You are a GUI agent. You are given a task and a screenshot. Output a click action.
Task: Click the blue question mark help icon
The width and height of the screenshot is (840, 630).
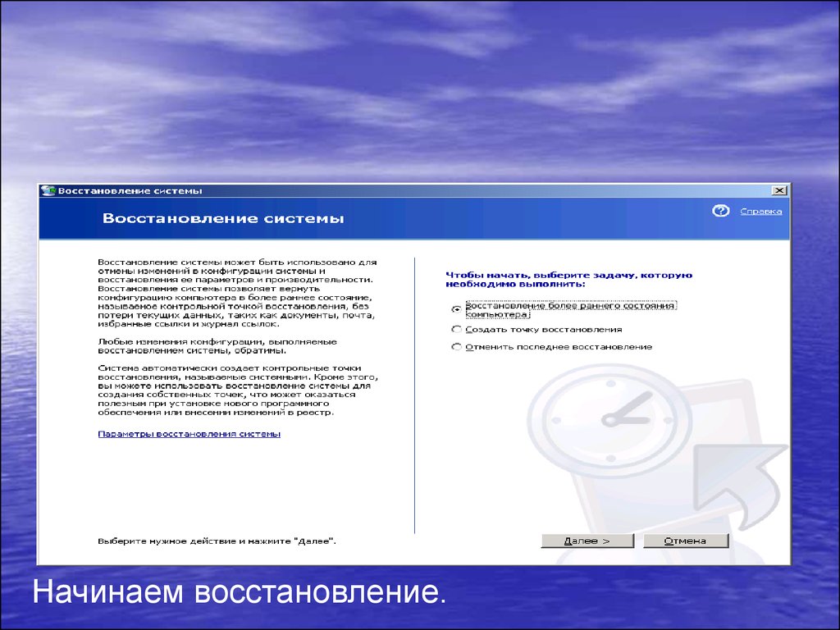pyautogui.click(x=720, y=211)
